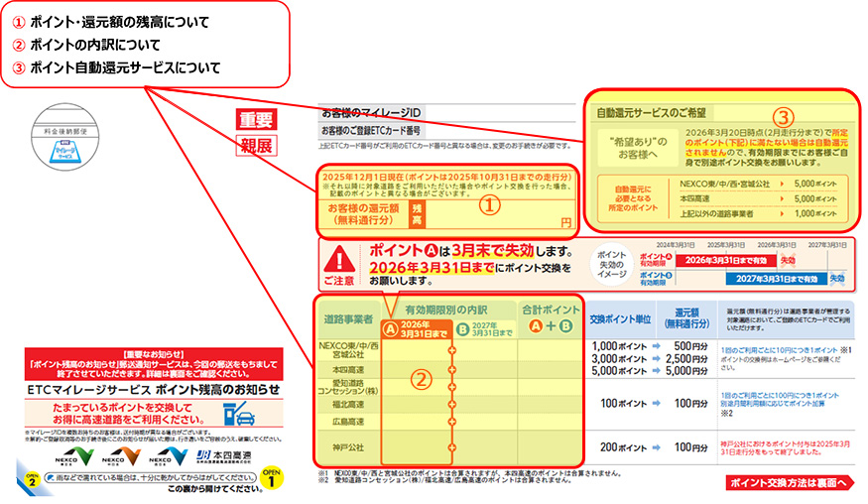This screenshot has width=868, height=504.
Task: Click the red 重要 label
Action: 256,120
